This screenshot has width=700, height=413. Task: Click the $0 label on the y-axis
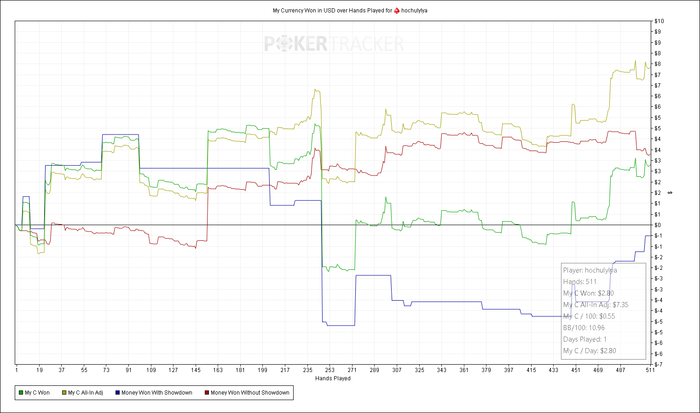[x=658, y=225]
